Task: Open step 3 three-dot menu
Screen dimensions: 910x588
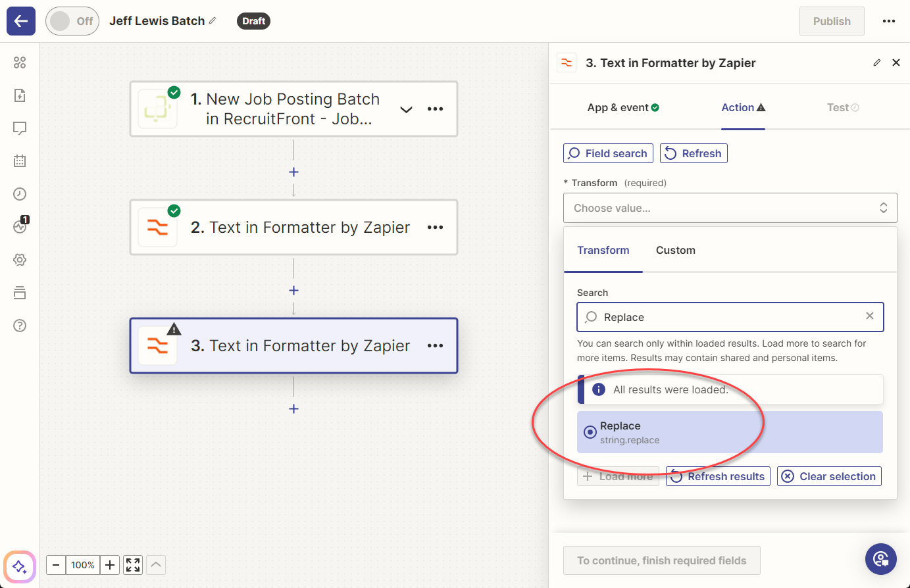Action: (x=436, y=346)
